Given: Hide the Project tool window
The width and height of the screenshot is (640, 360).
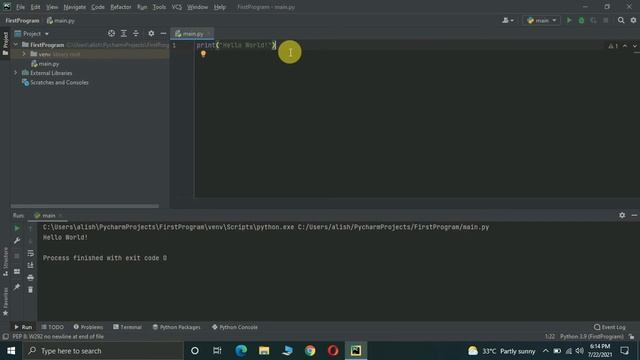Looking at the screenshot, I should 163,33.
